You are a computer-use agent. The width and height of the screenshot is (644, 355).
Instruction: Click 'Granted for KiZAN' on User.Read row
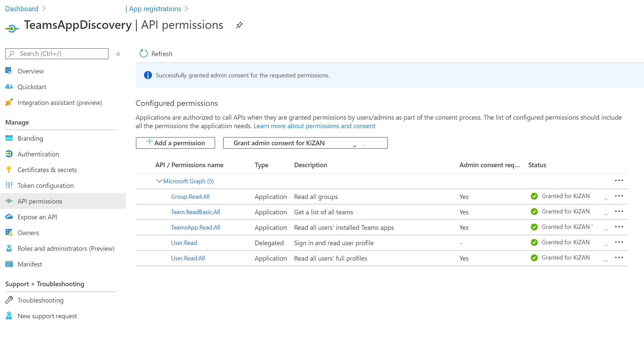pos(566,242)
